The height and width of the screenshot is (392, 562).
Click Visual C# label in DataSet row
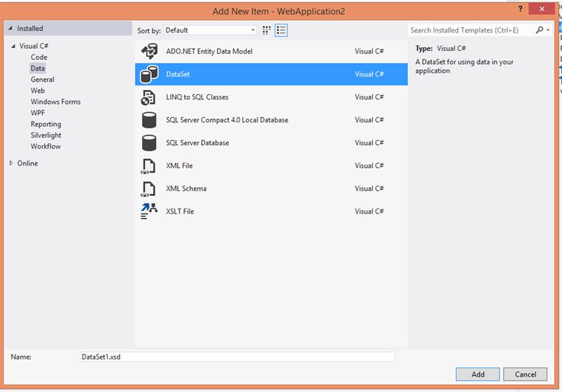pos(369,74)
